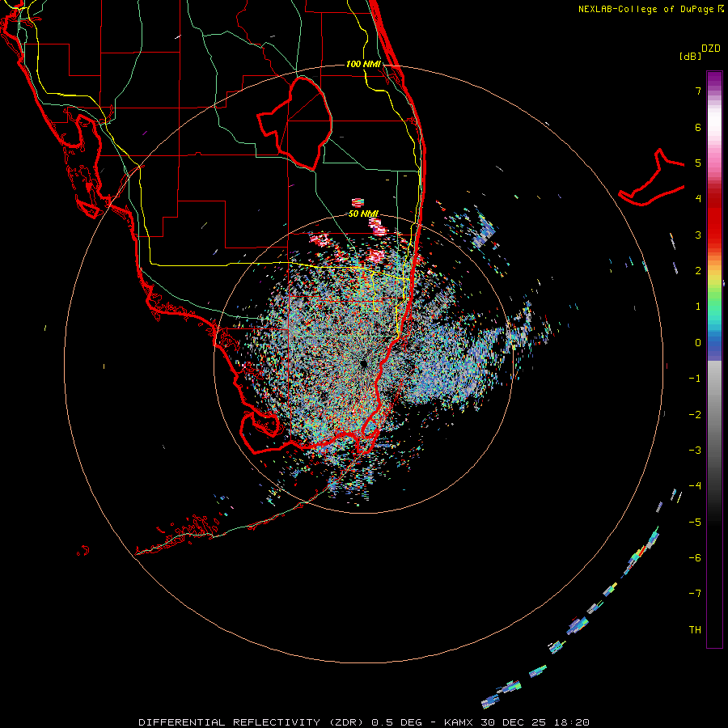Click the 1 value on the color scale
Viewport: 728px width, 728px height.
698,307
